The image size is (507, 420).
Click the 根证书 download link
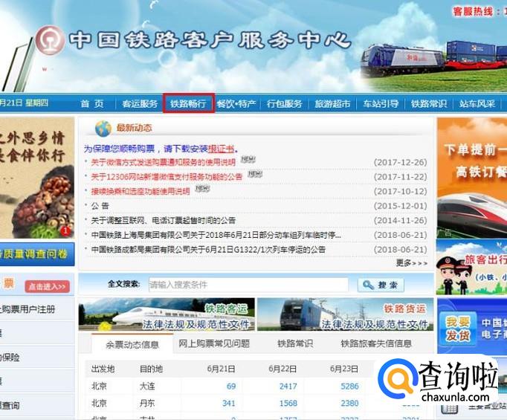[221, 149]
